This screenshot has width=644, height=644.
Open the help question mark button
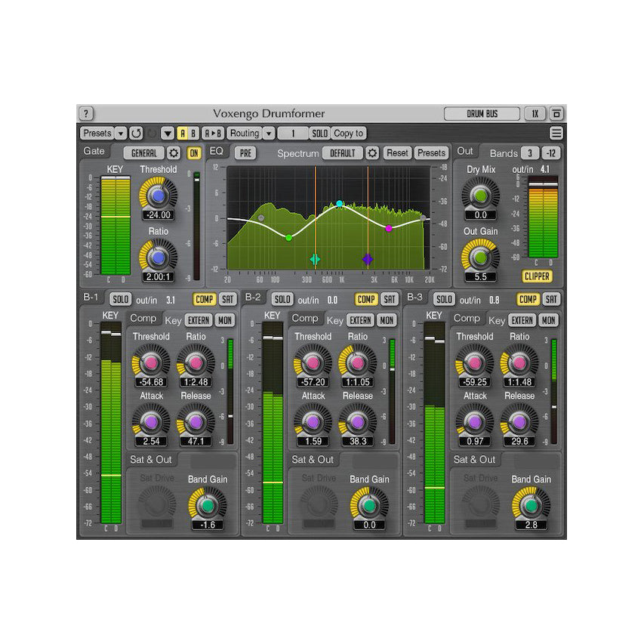click(x=86, y=114)
